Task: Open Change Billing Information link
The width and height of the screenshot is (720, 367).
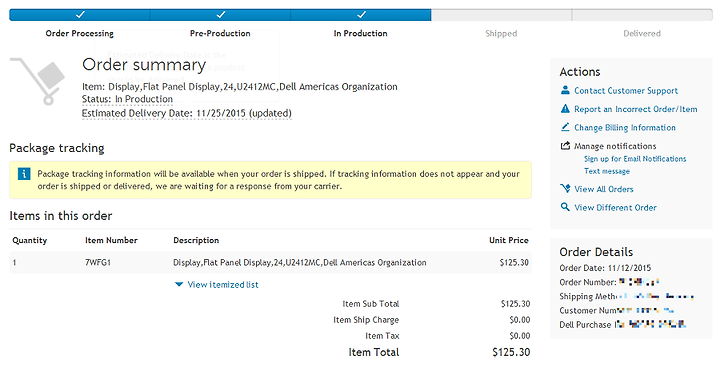Action: [625, 127]
